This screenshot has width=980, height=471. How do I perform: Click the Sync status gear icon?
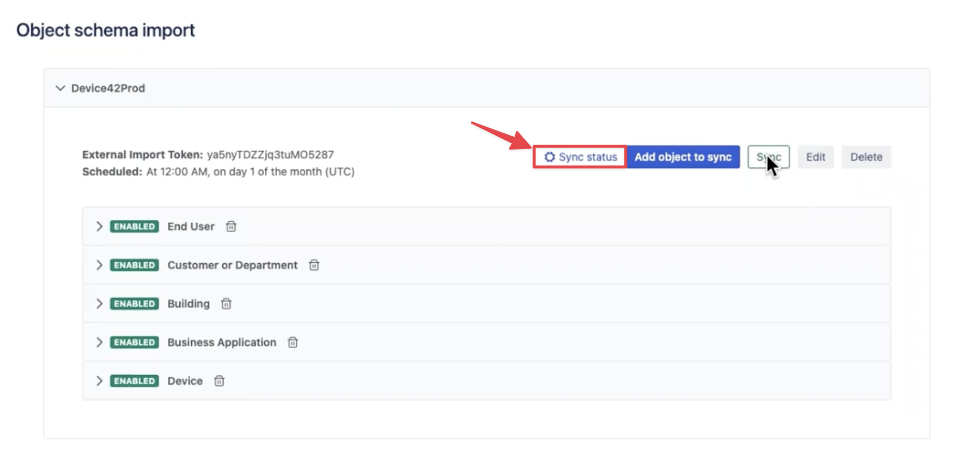[549, 157]
